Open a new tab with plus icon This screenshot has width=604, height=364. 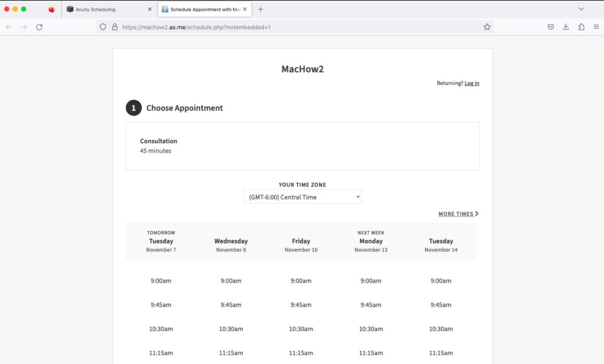click(x=261, y=9)
